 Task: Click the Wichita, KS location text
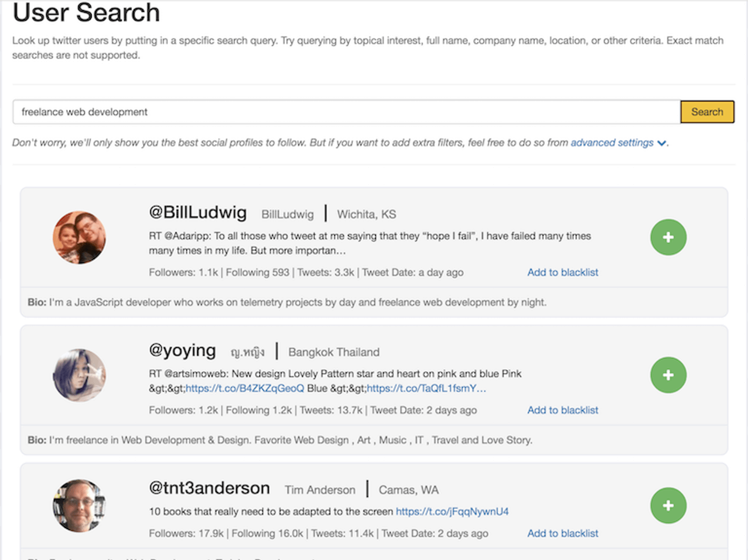pos(366,214)
